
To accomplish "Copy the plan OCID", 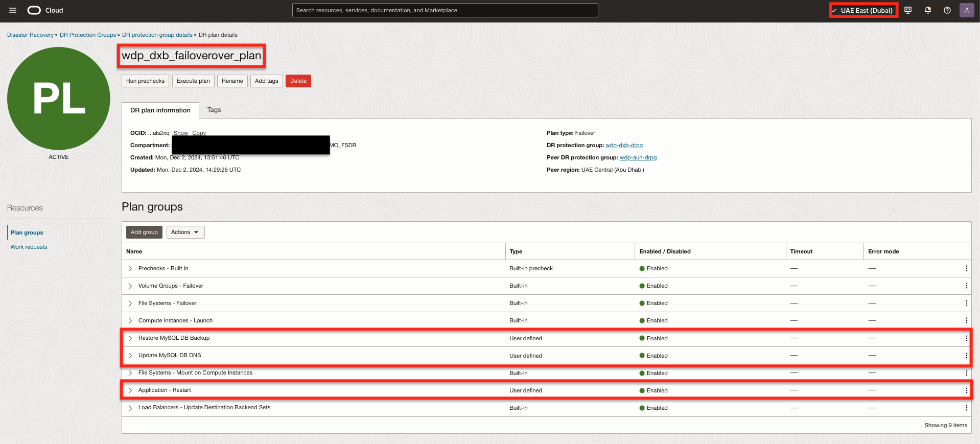I will coord(199,133).
